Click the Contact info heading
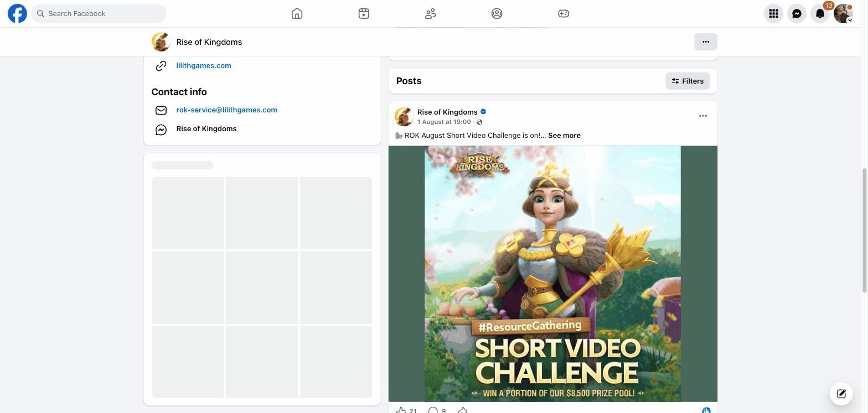 (179, 92)
